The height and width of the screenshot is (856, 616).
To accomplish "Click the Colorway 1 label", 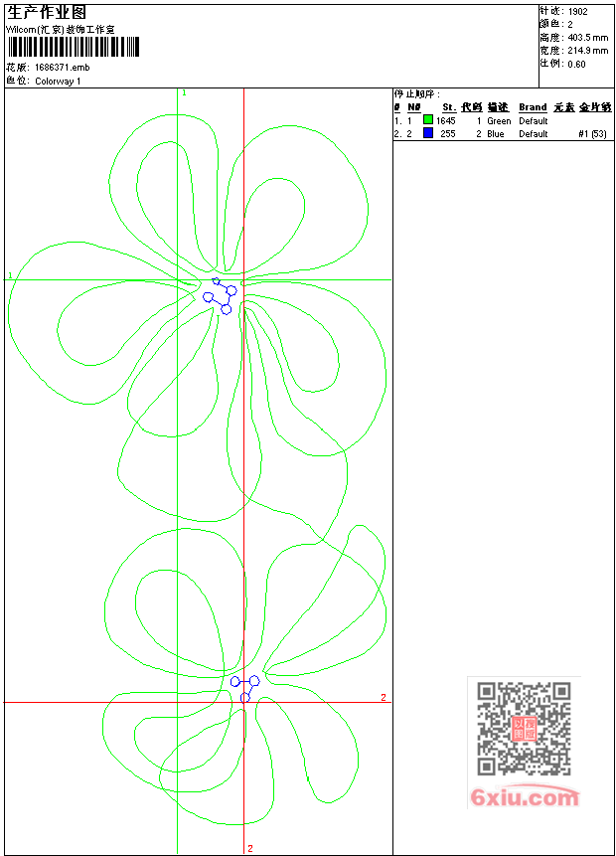I will click(x=58, y=81).
